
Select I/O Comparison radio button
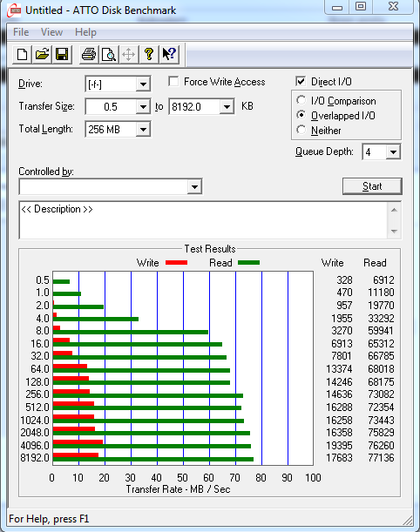click(301, 100)
